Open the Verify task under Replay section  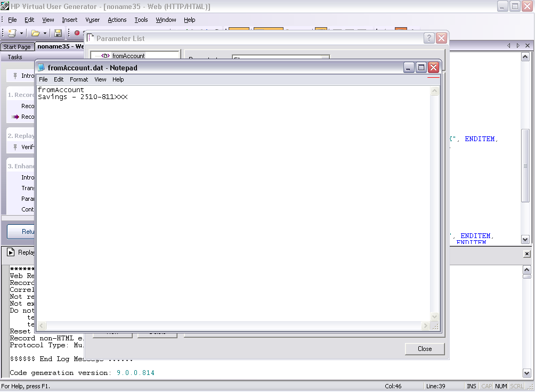(x=28, y=147)
